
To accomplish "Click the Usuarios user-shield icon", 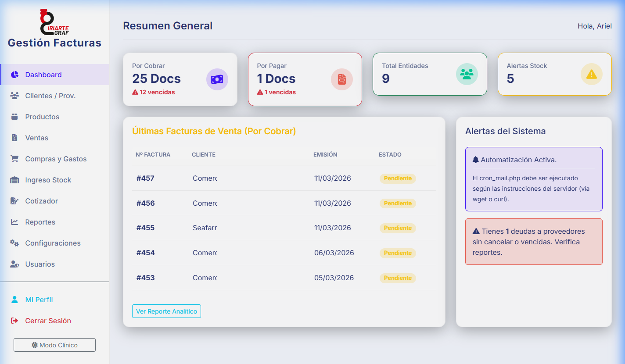I will [x=14, y=264].
